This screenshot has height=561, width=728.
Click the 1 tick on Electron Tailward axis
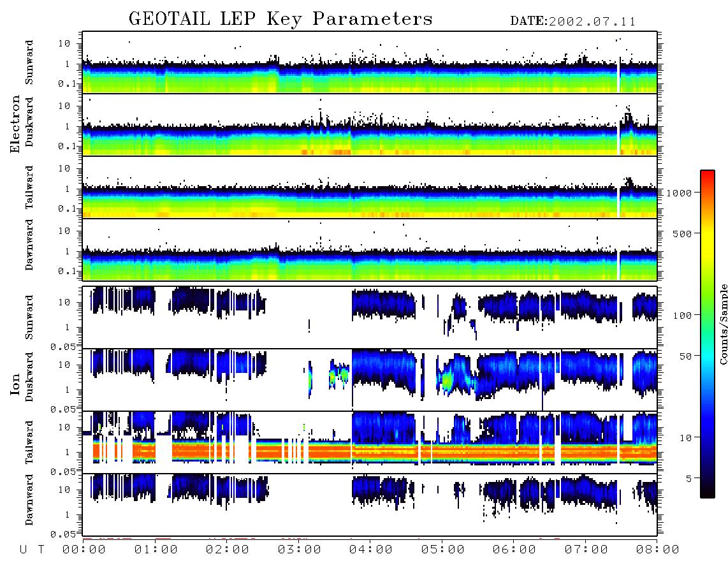click(68, 189)
